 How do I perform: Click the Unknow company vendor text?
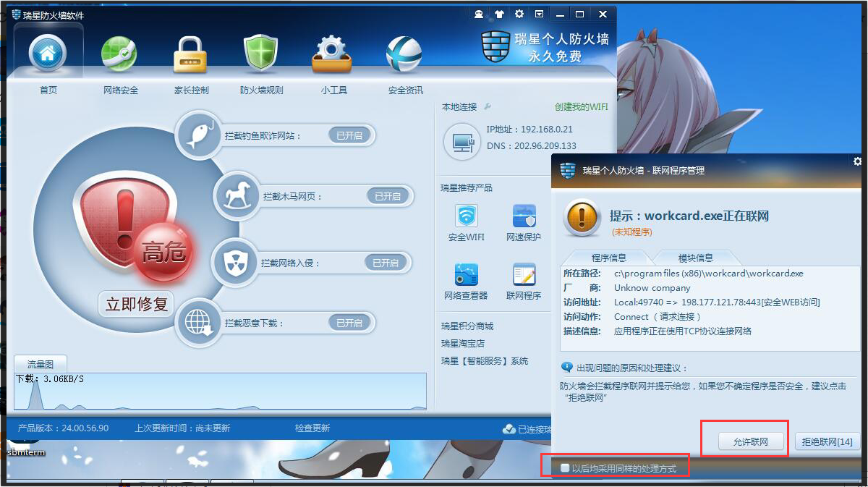pyautogui.click(x=652, y=288)
